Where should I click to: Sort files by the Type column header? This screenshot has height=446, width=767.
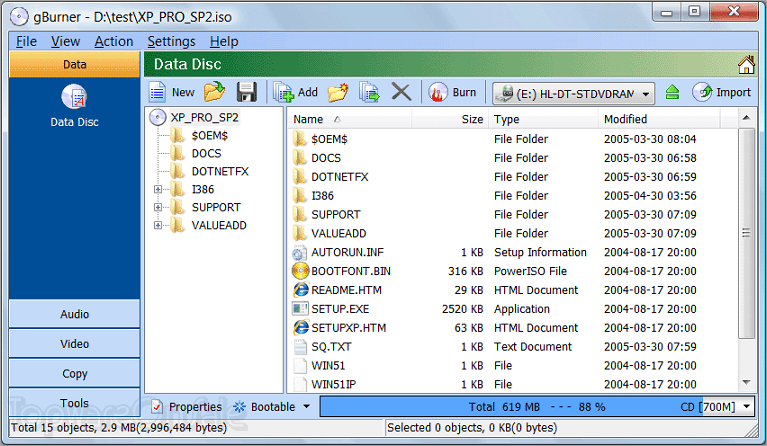point(543,119)
